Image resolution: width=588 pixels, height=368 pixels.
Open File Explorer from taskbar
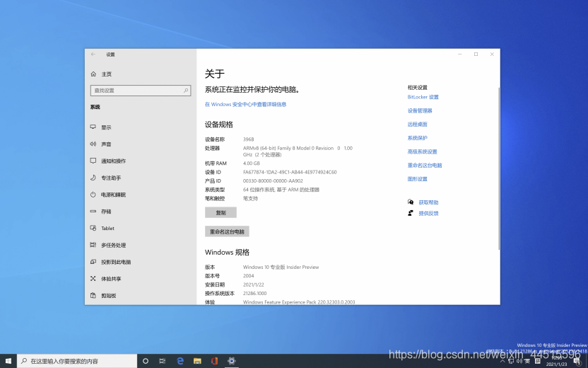(x=197, y=361)
